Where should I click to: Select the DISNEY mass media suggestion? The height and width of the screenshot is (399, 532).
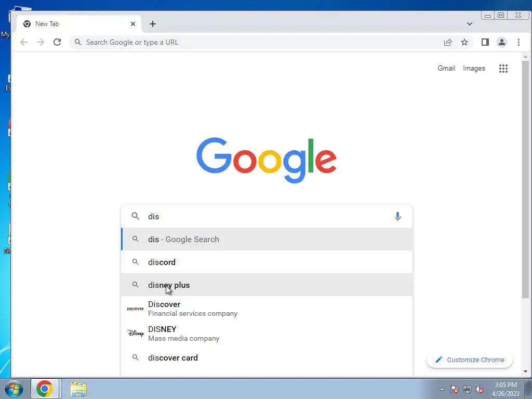click(267, 334)
